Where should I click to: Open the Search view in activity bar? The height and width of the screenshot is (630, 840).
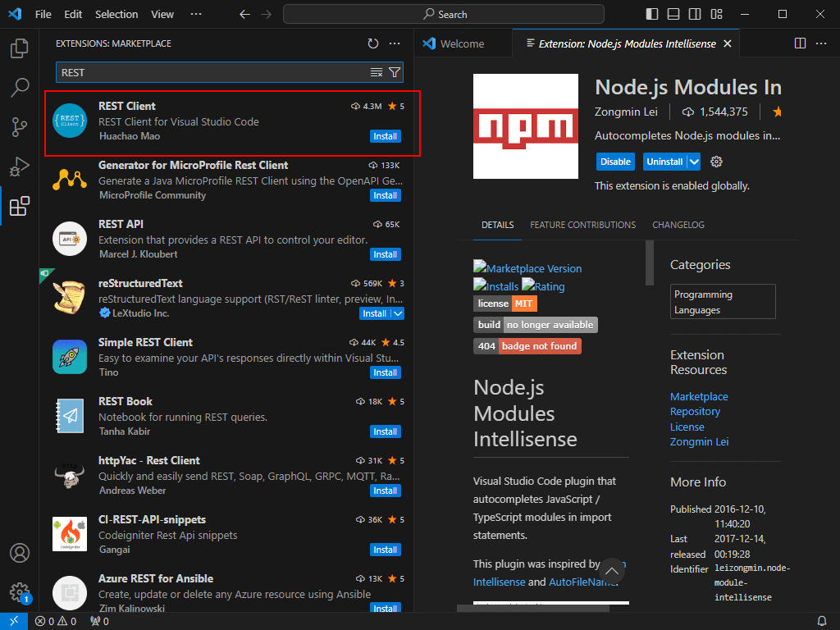pyautogui.click(x=20, y=87)
